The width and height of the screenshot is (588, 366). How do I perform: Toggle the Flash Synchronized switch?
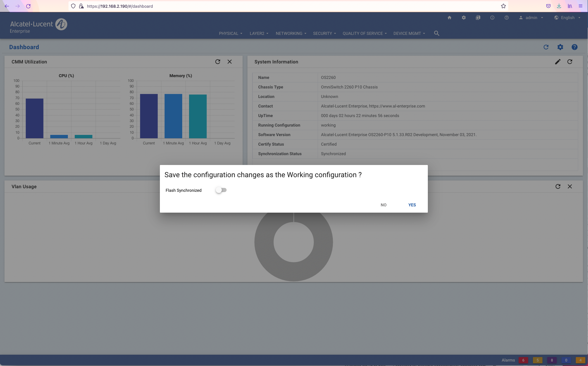pos(221,190)
